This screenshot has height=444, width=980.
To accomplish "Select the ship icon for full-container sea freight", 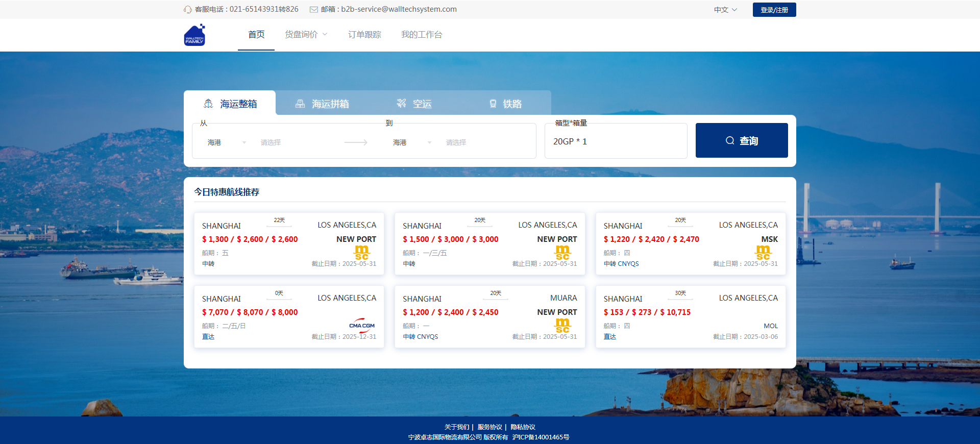I will pyautogui.click(x=208, y=104).
